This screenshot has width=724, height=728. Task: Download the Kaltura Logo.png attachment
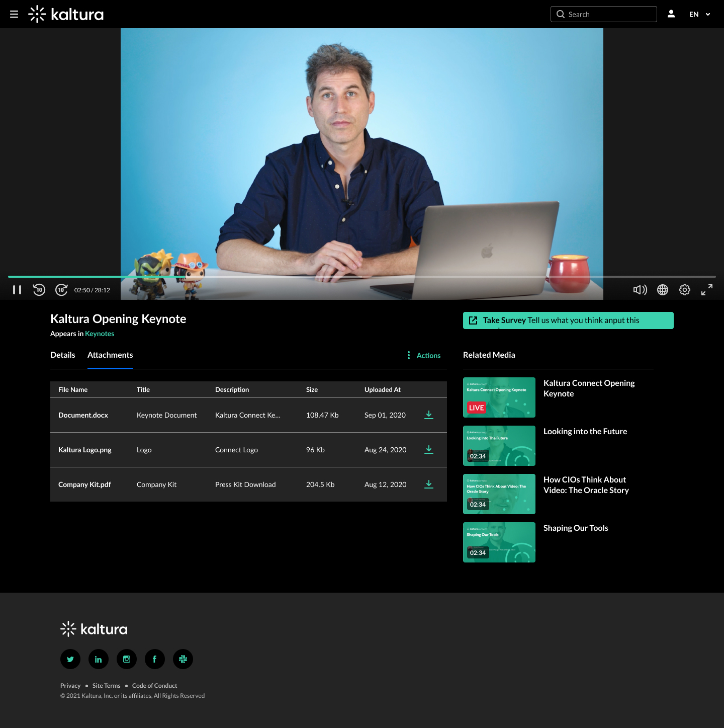pyautogui.click(x=429, y=449)
